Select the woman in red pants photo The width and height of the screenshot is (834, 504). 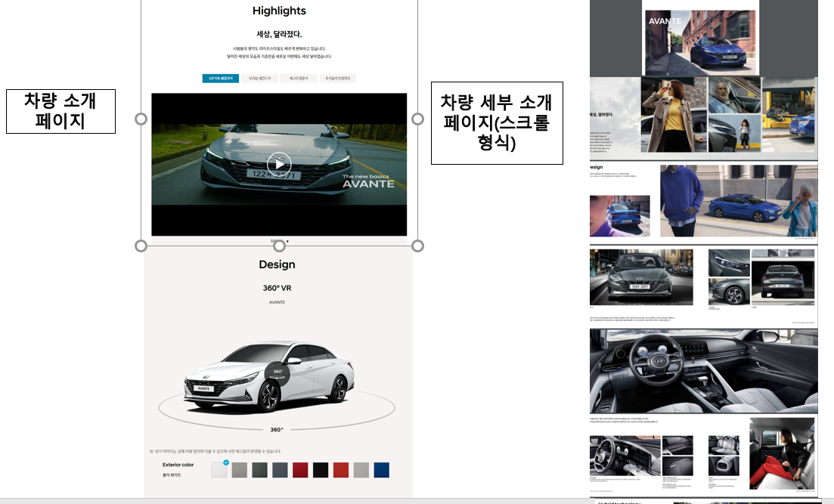[x=782, y=453]
